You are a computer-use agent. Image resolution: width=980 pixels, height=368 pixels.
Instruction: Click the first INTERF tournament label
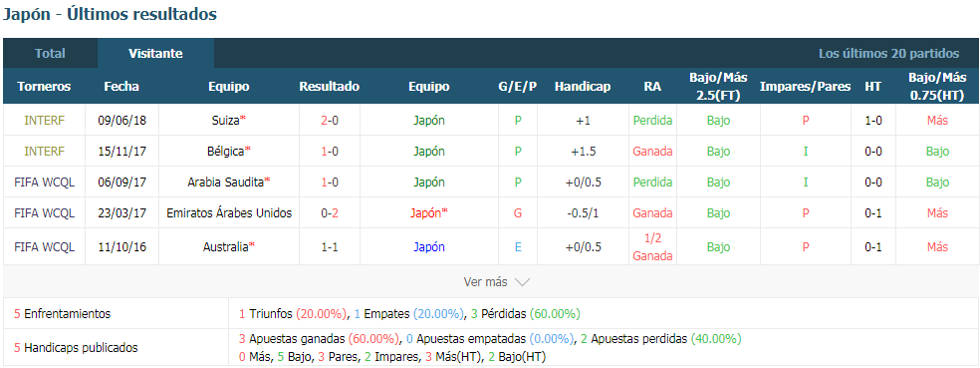pos(44,120)
